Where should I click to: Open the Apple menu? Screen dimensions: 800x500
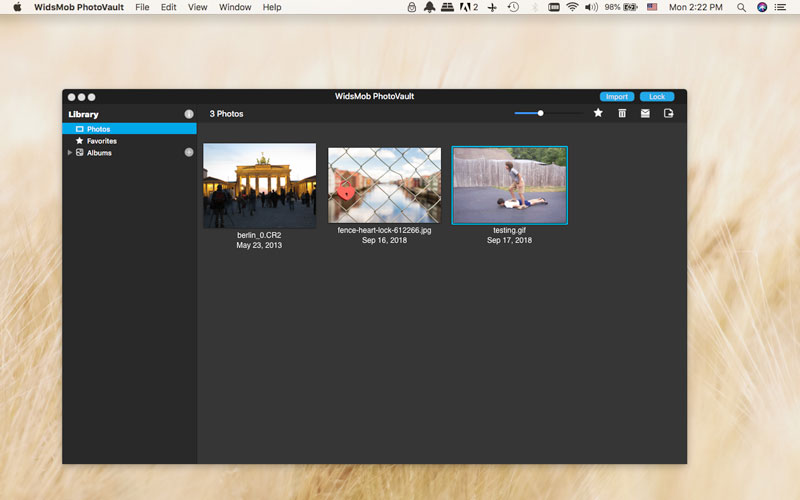click(x=17, y=7)
